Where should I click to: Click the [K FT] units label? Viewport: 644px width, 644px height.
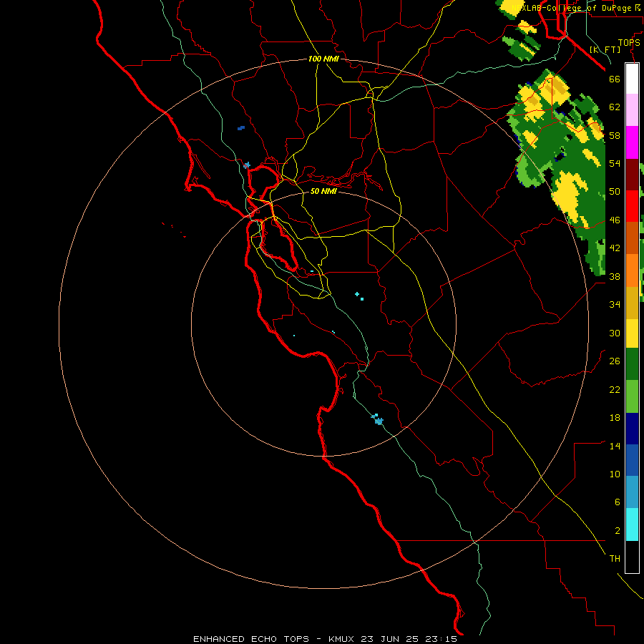(605, 49)
